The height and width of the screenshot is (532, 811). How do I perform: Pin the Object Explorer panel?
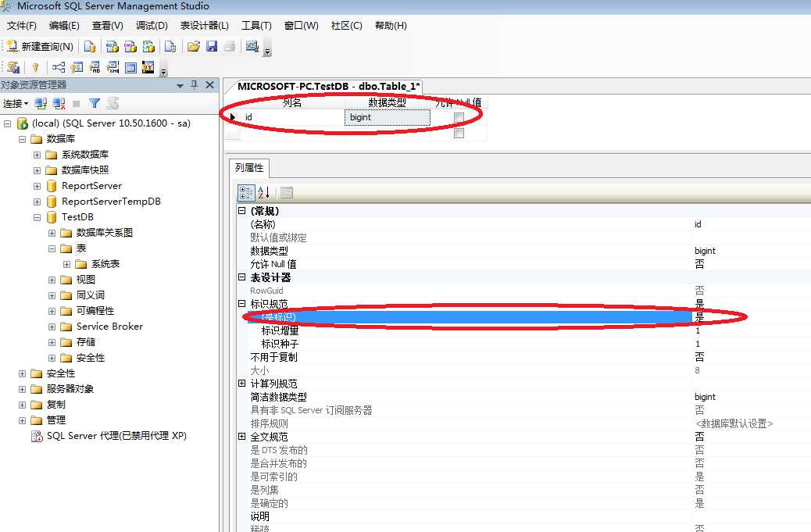click(195, 85)
